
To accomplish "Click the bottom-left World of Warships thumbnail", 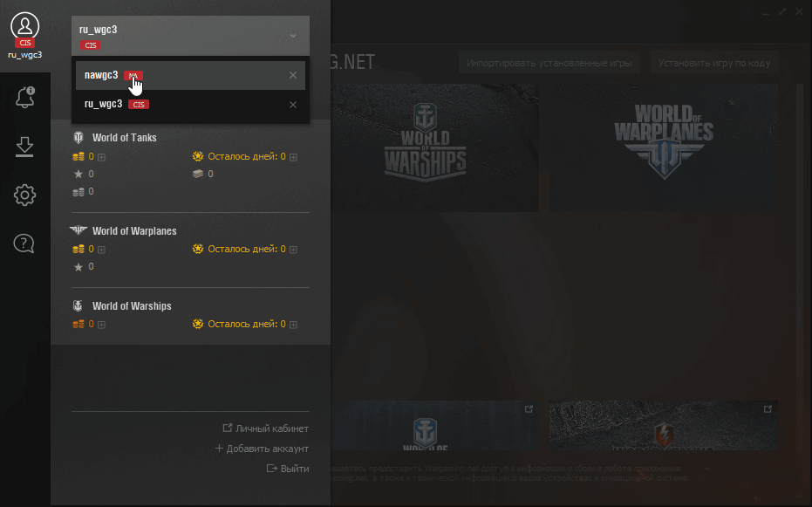I will (434, 425).
